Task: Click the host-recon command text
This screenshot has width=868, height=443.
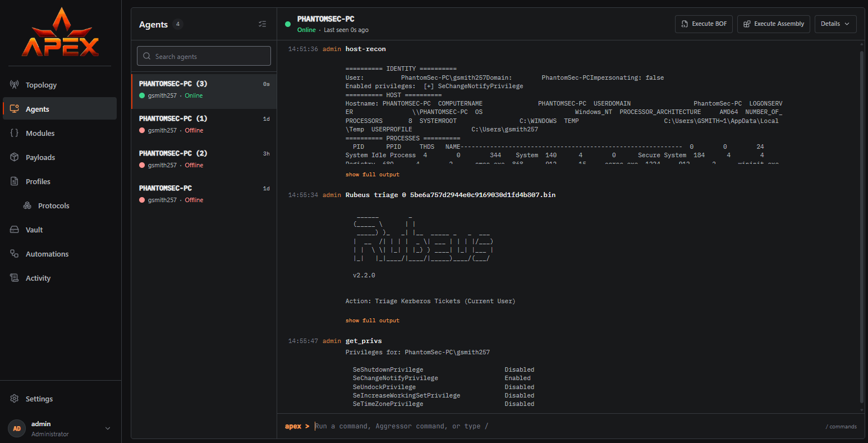Action: pyautogui.click(x=366, y=49)
